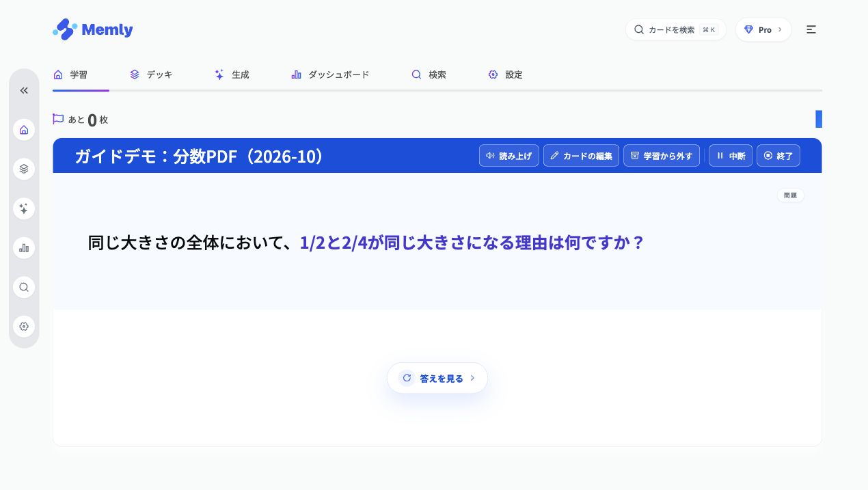The image size is (868, 490).
Task: Click the deck layers icon in the sidebar
Action: click(24, 169)
